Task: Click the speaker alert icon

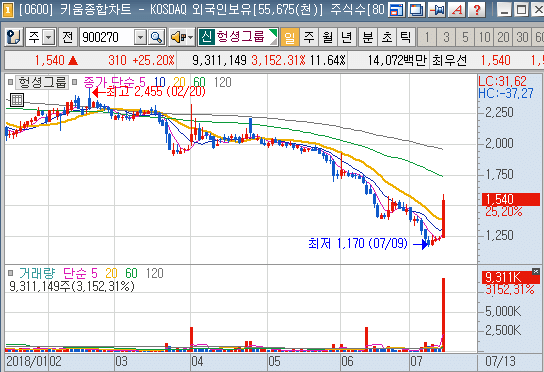Action: [x=178, y=37]
